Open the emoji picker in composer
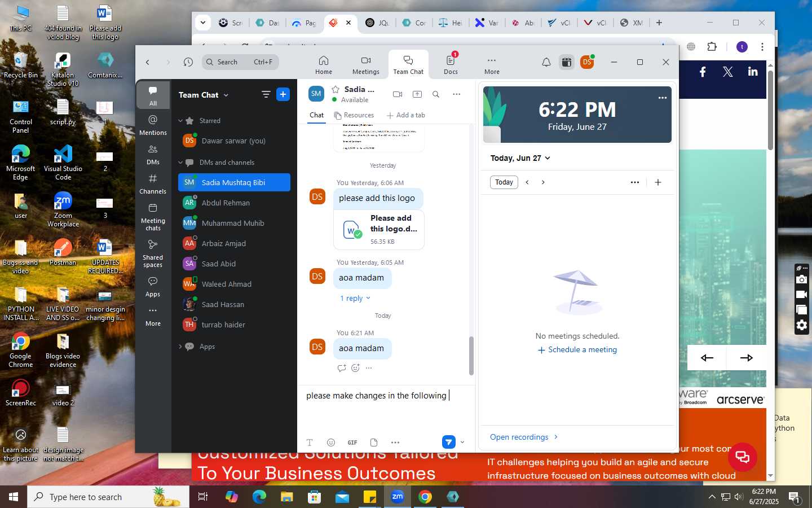 pyautogui.click(x=331, y=443)
